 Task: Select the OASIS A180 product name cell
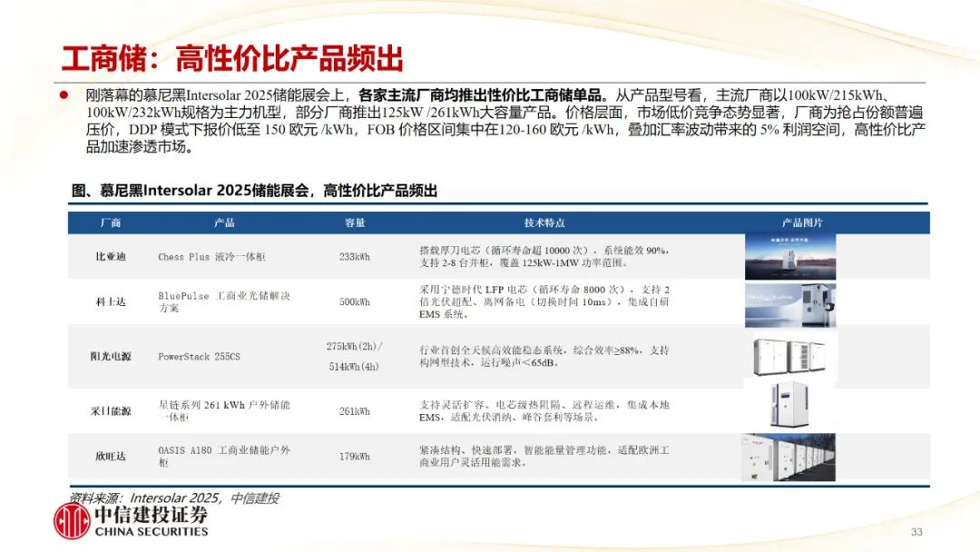click(223, 456)
